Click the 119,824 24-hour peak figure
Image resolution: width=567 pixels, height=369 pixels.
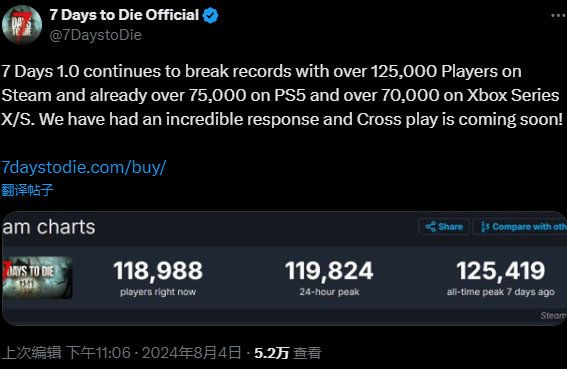click(x=329, y=271)
